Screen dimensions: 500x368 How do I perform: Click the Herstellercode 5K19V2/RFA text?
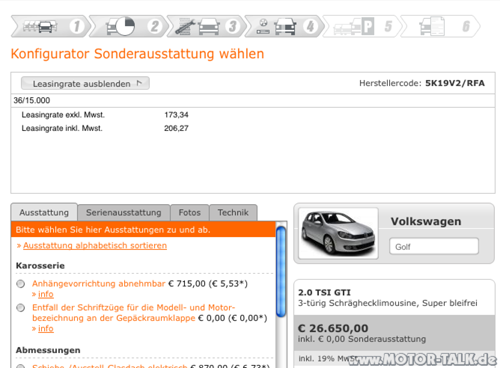pyautogui.click(x=422, y=83)
